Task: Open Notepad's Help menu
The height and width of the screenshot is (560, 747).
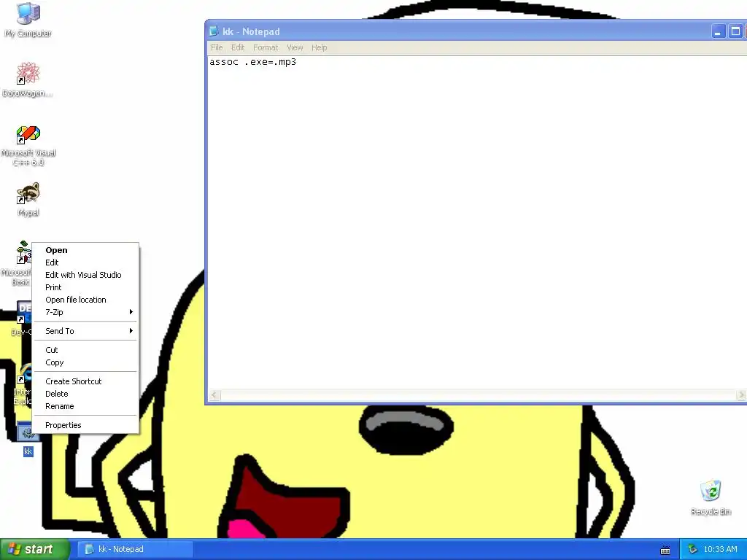Action: click(320, 47)
